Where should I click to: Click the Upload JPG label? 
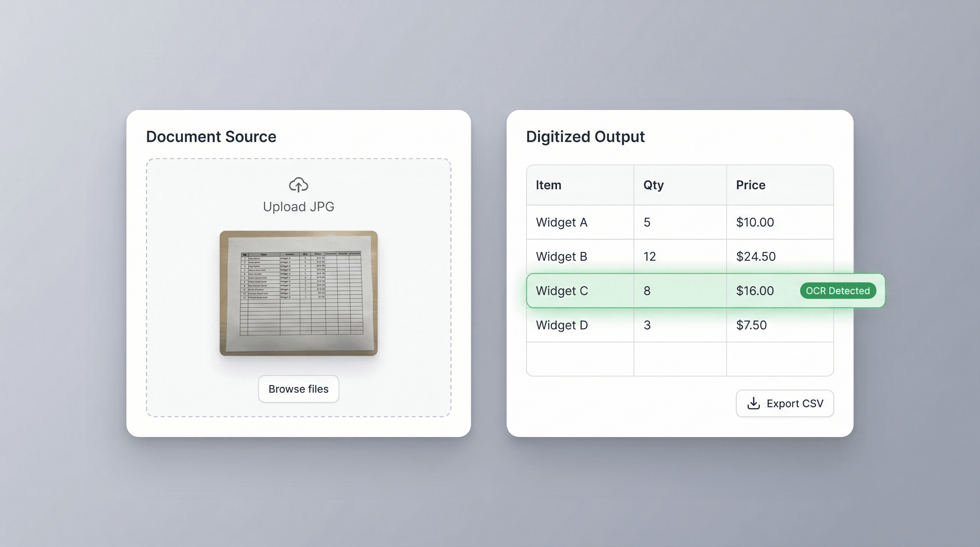(x=299, y=207)
